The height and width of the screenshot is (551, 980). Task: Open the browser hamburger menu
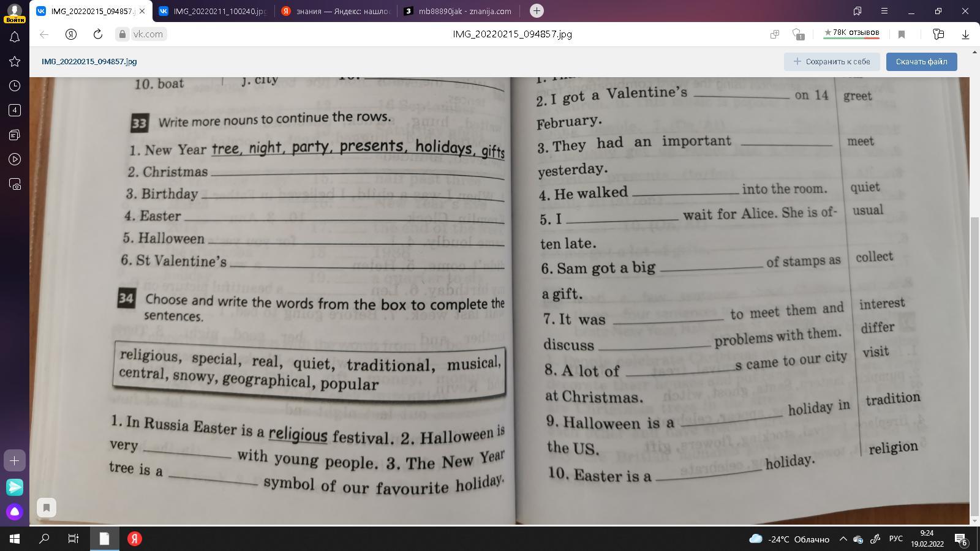884,11
